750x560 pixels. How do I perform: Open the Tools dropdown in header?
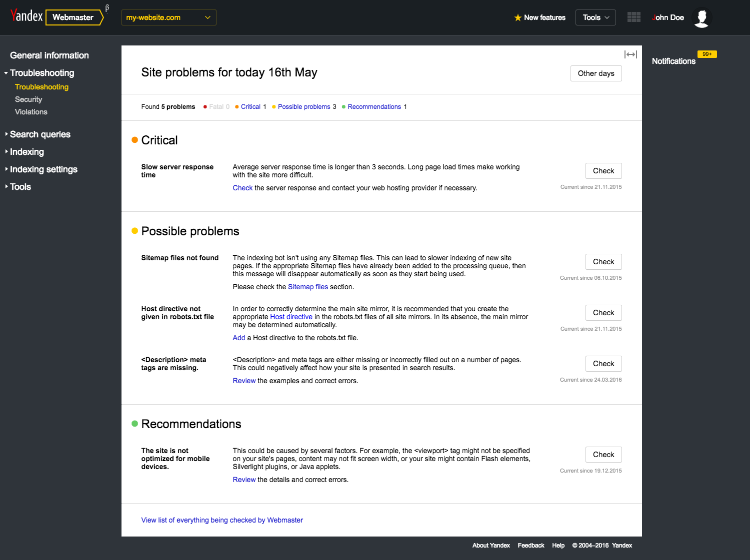click(595, 17)
